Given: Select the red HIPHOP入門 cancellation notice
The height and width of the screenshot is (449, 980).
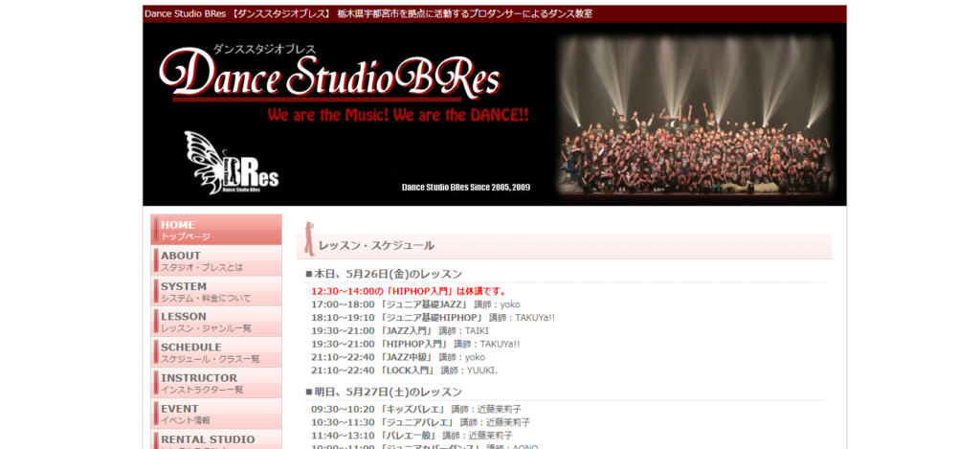Looking at the screenshot, I should 410,291.
